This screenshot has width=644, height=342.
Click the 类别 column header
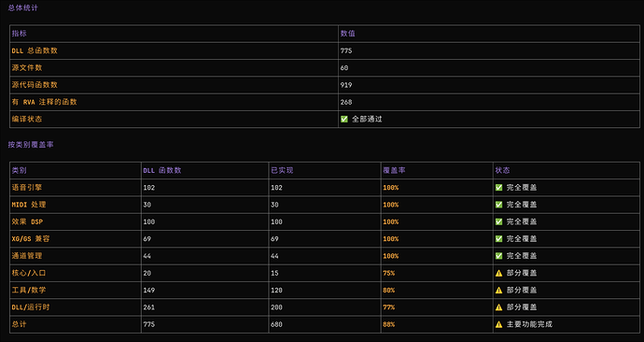[x=20, y=170]
